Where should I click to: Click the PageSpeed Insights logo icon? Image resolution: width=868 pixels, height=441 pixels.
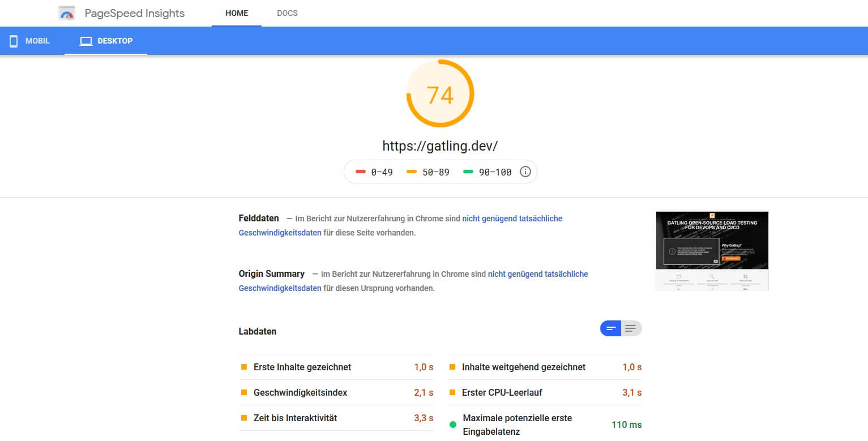(x=67, y=13)
